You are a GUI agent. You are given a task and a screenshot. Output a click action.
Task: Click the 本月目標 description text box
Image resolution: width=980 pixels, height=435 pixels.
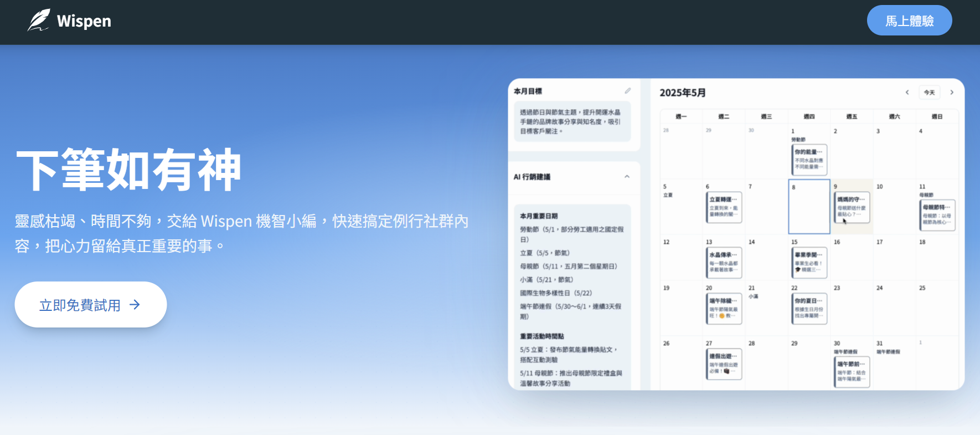tap(572, 121)
